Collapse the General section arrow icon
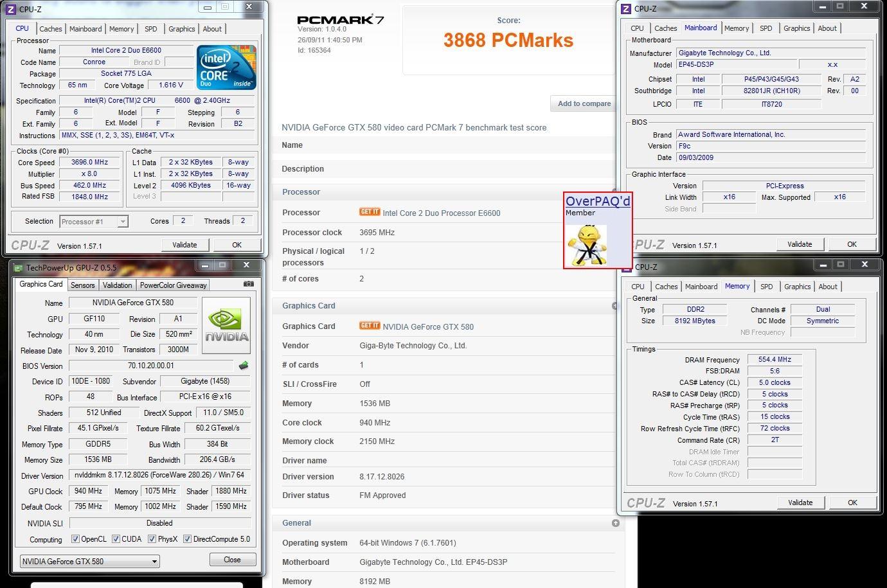The height and width of the screenshot is (588, 887). click(615, 523)
